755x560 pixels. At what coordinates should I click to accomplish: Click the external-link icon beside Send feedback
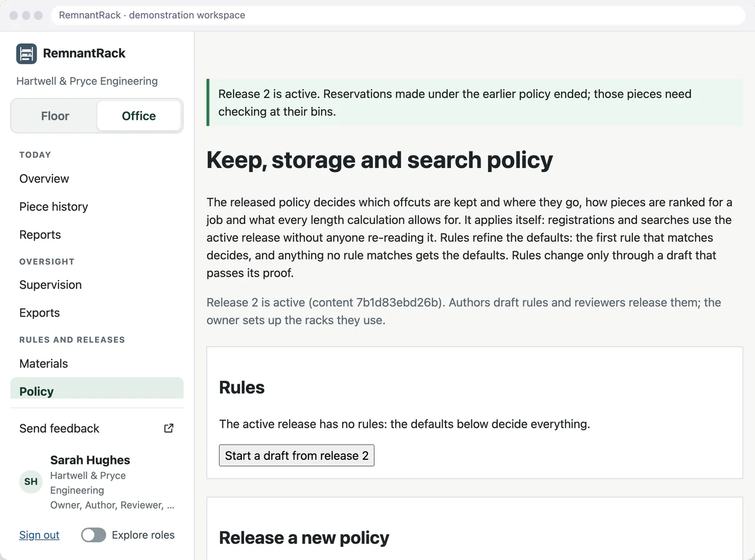pos(169,429)
